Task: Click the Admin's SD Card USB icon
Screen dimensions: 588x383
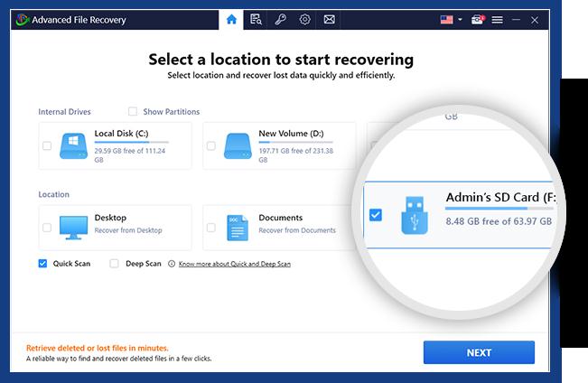Action: (414, 217)
